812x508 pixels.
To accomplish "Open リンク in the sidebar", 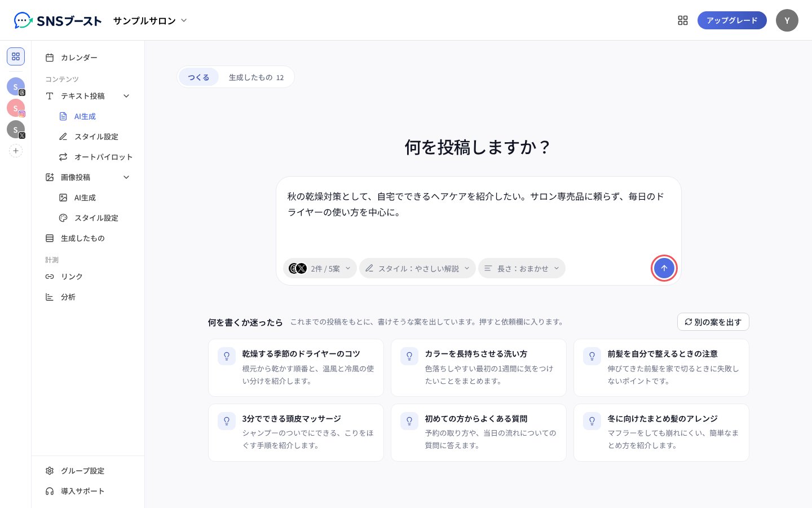I will (x=88, y=277).
